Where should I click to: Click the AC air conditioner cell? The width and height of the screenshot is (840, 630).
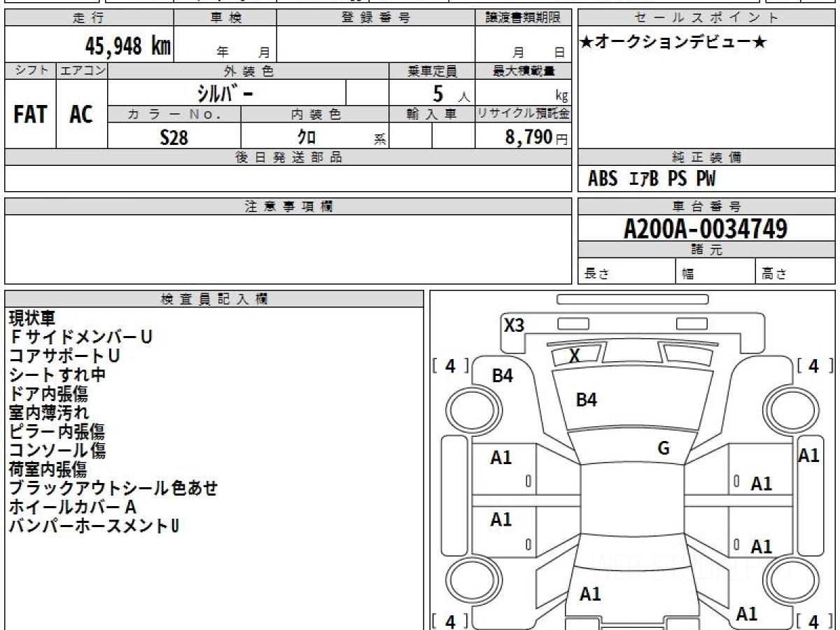coord(81,114)
